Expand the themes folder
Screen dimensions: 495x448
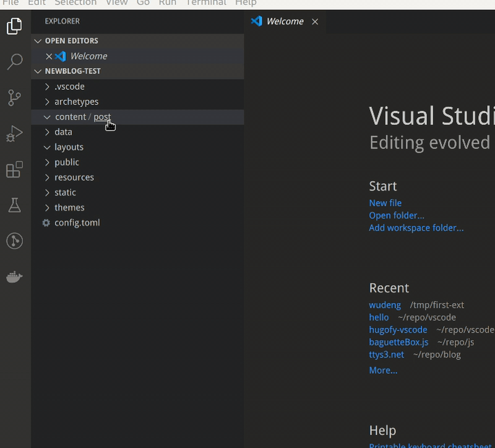click(47, 208)
